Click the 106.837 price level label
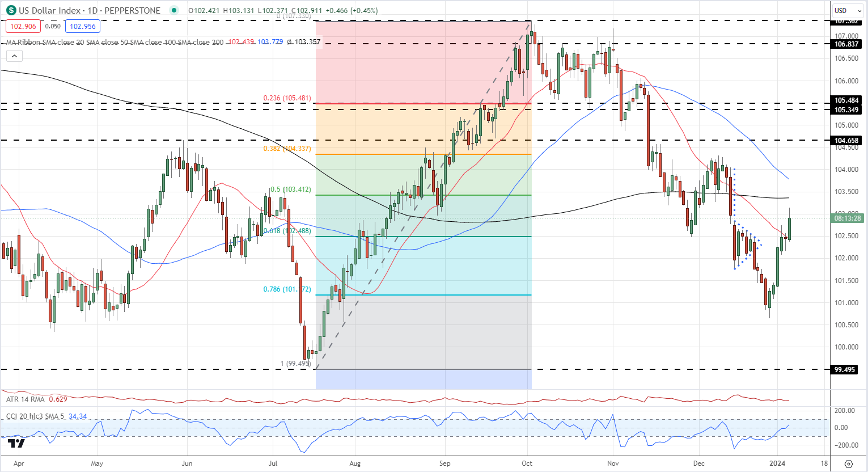Screen dimensions: 868x472 coord(846,44)
